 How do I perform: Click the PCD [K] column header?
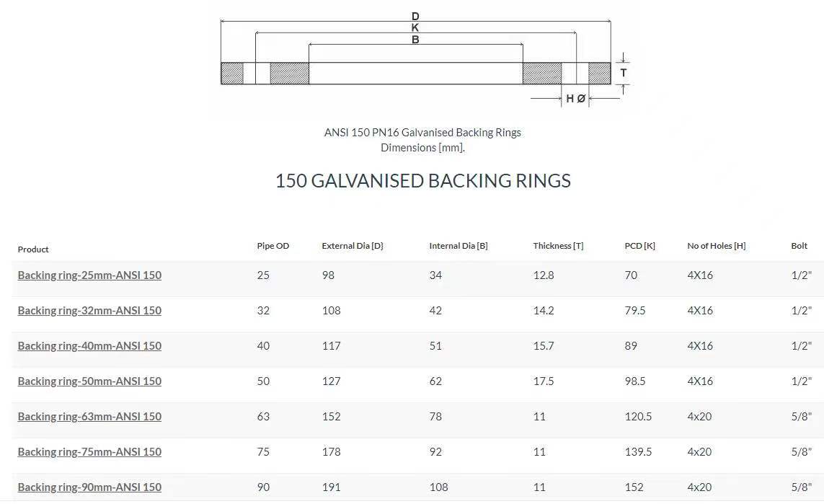[x=639, y=245]
